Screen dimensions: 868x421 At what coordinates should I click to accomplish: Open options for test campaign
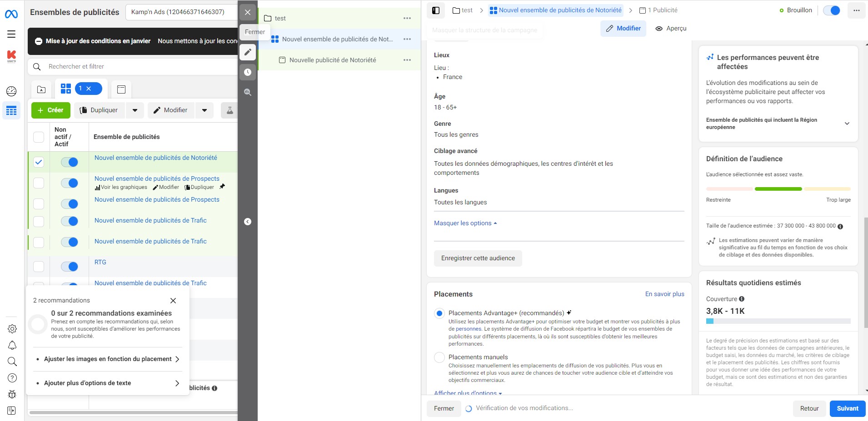[x=407, y=18]
